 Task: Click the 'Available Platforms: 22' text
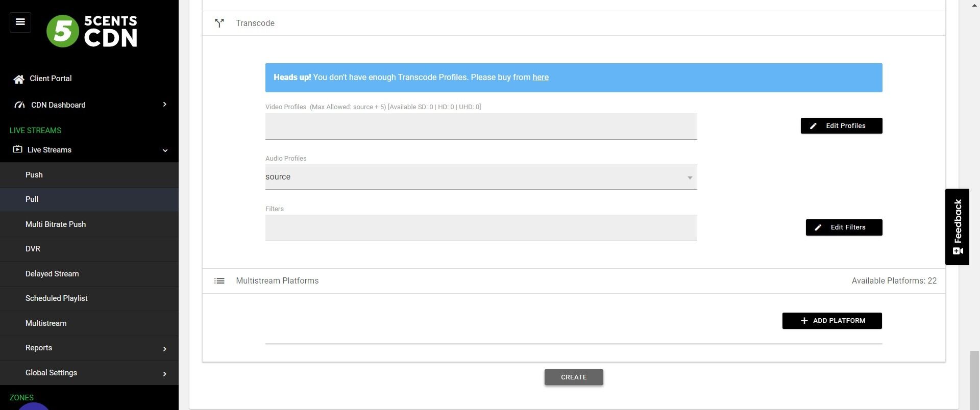click(x=894, y=281)
